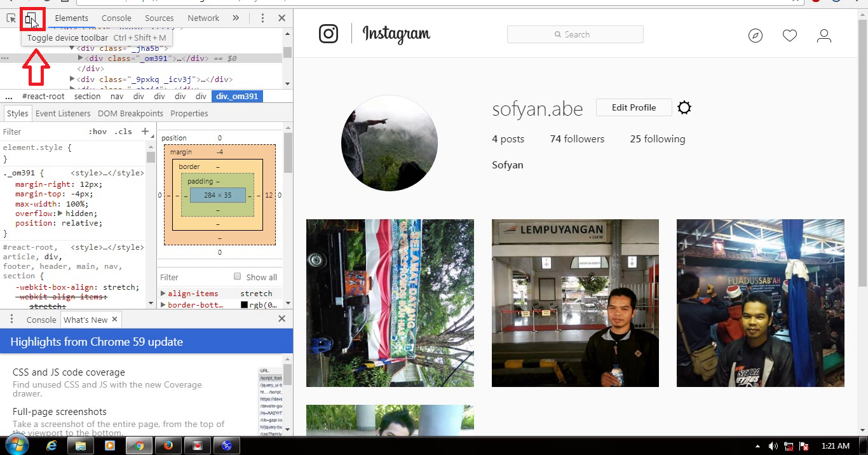
Task: Open the Explore compass icon
Action: [x=755, y=36]
